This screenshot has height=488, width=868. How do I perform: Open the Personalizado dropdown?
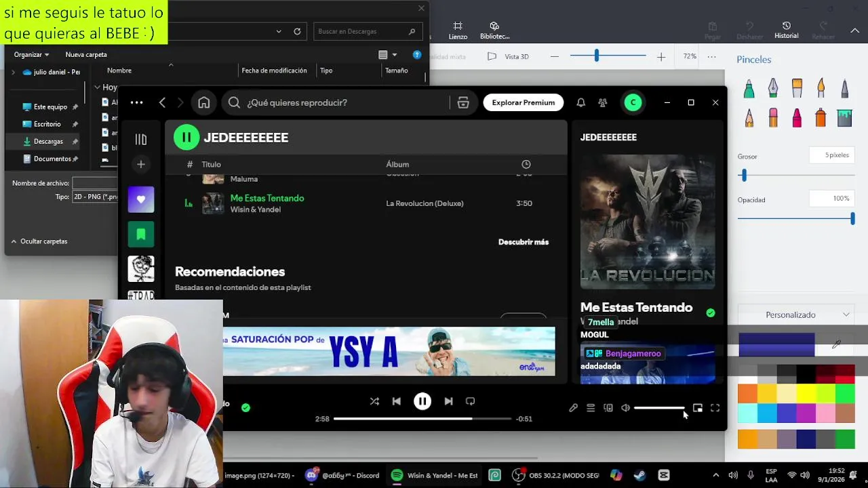point(796,314)
